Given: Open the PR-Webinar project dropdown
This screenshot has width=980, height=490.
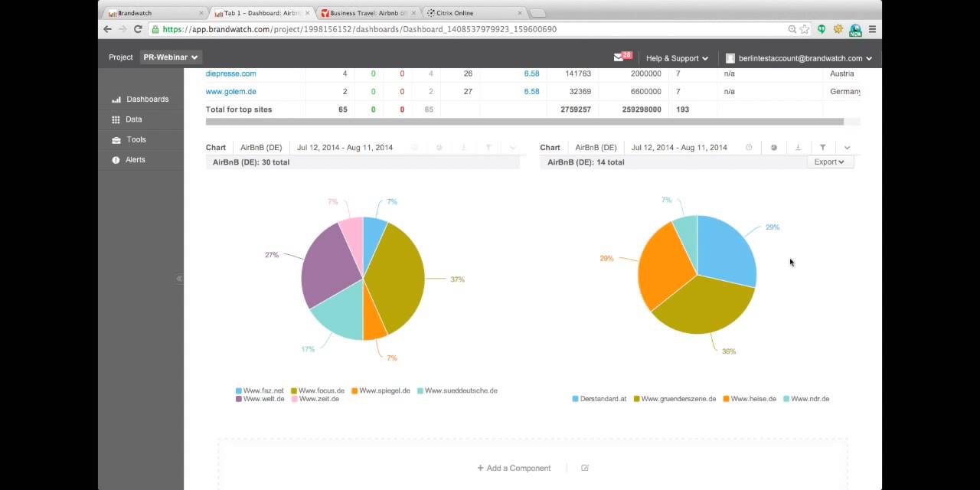Looking at the screenshot, I should pos(171,57).
